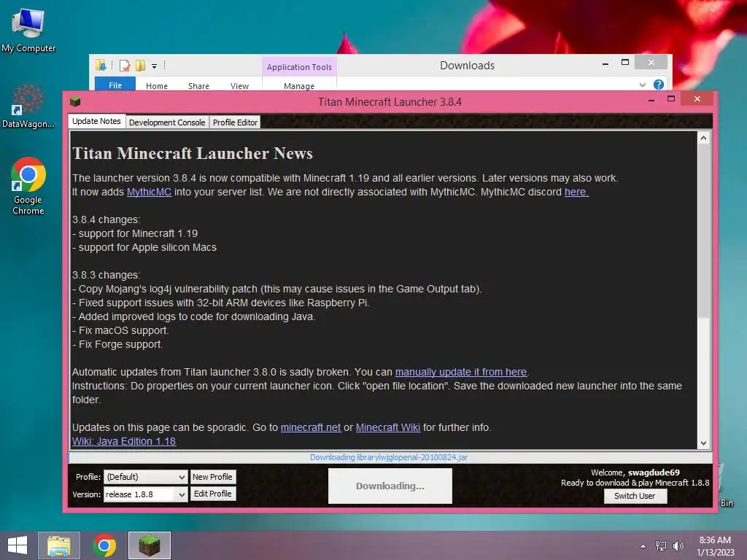747x560 pixels.
Task: Open the My Computer desktop icon
Action: click(x=28, y=29)
